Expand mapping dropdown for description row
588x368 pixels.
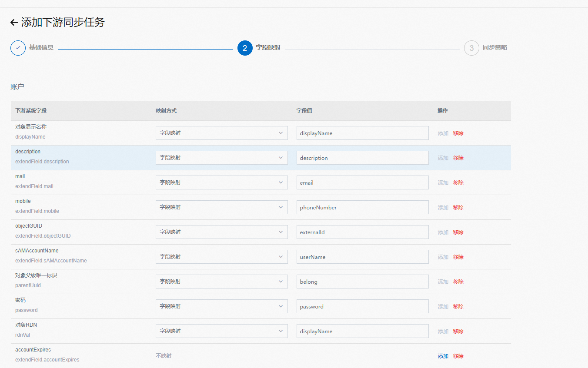(221, 158)
